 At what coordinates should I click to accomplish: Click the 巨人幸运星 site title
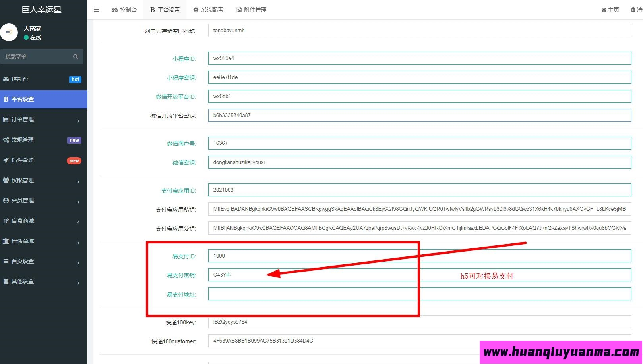click(41, 10)
